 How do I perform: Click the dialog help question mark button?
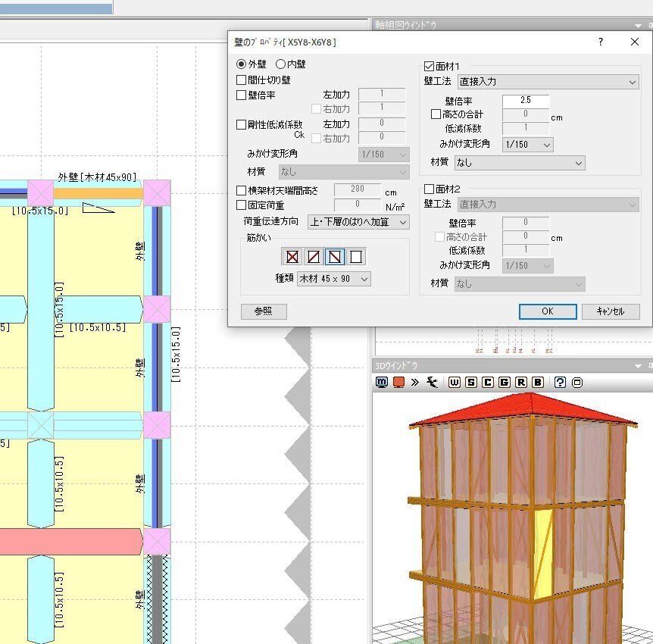(x=601, y=42)
